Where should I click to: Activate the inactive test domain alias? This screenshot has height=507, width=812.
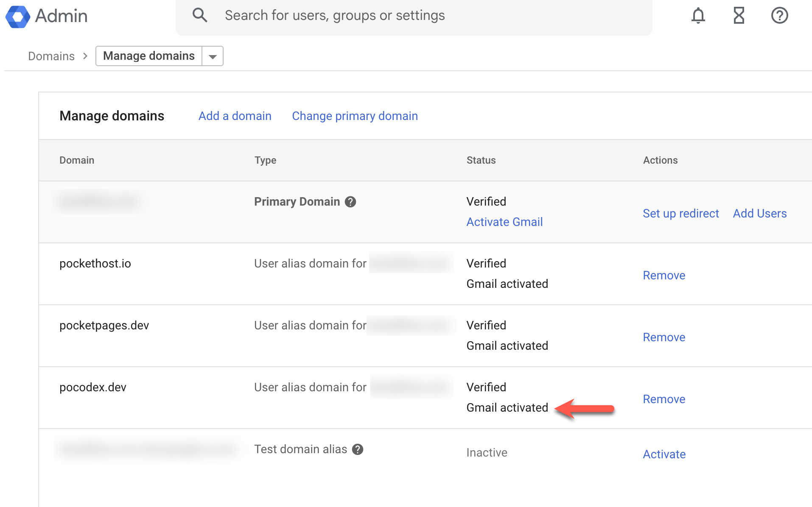664,454
